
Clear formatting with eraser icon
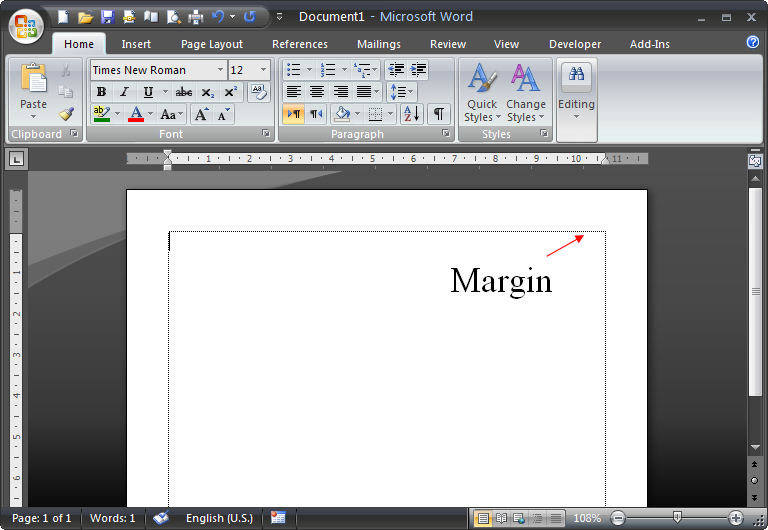pos(259,92)
